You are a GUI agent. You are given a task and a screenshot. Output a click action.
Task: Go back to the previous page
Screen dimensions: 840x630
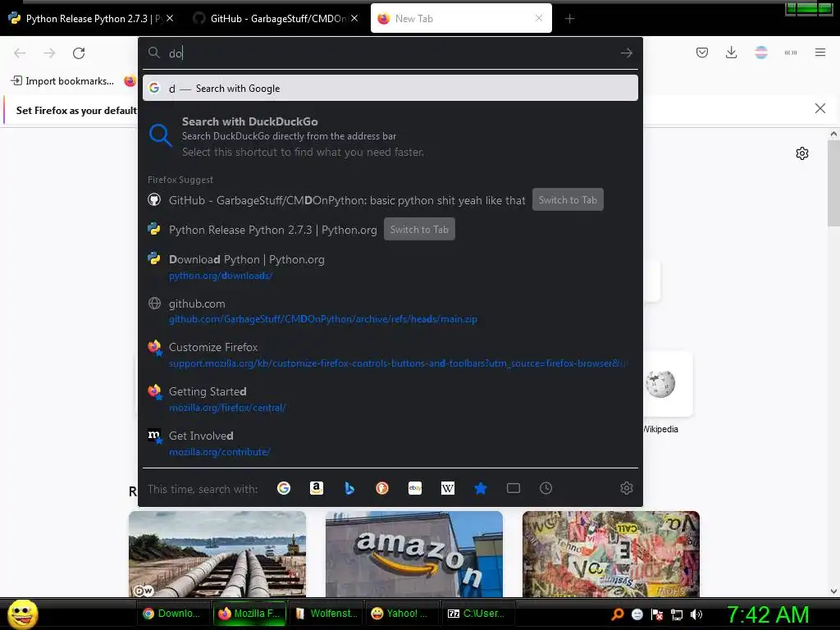pos(20,53)
